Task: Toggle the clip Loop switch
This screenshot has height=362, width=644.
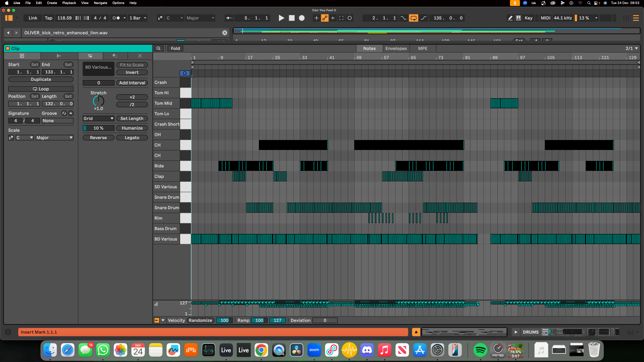Action: [41, 89]
